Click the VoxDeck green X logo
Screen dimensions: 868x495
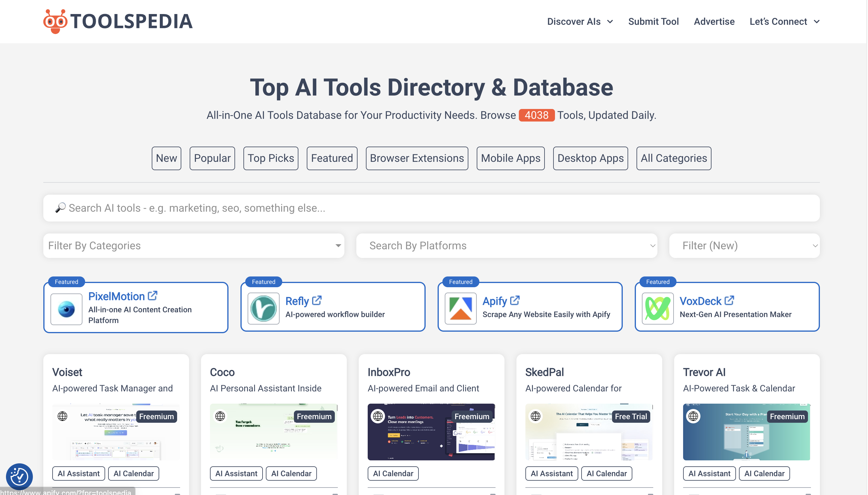(x=657, y=308)
